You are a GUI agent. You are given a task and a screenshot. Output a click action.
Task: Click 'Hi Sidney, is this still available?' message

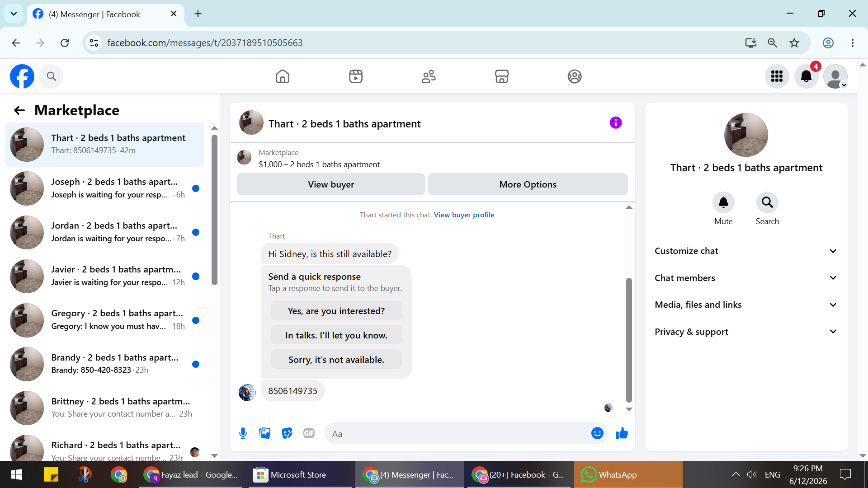point(330,254)
